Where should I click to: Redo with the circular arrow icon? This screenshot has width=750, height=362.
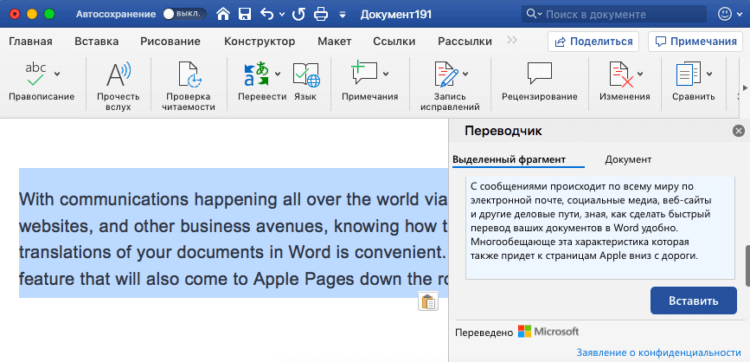click(299, 14)
